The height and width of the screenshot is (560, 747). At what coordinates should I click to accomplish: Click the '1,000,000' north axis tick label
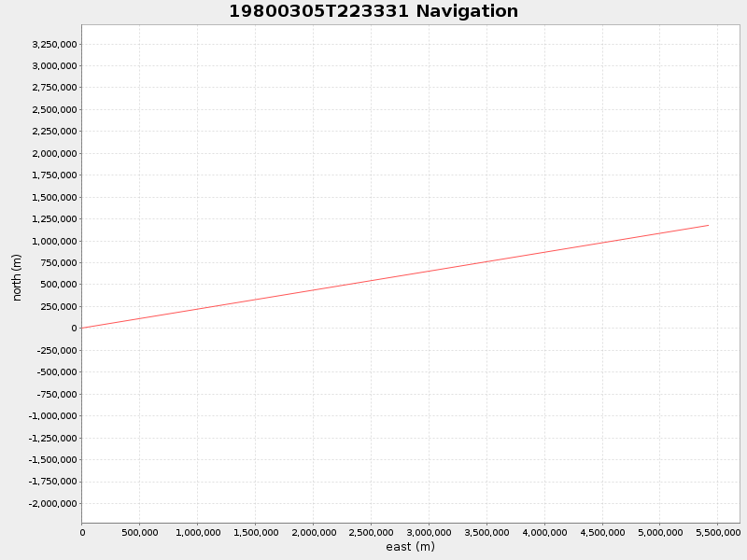54,241
